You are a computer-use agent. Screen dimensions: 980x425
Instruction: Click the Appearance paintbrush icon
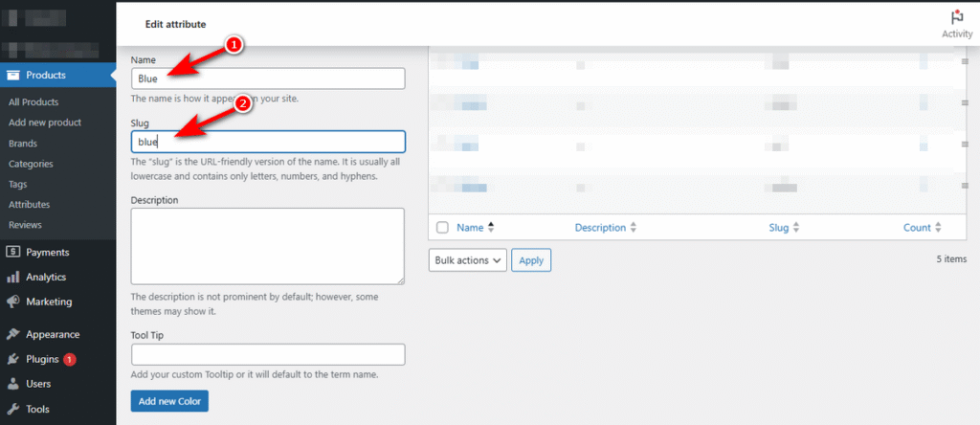12,334
